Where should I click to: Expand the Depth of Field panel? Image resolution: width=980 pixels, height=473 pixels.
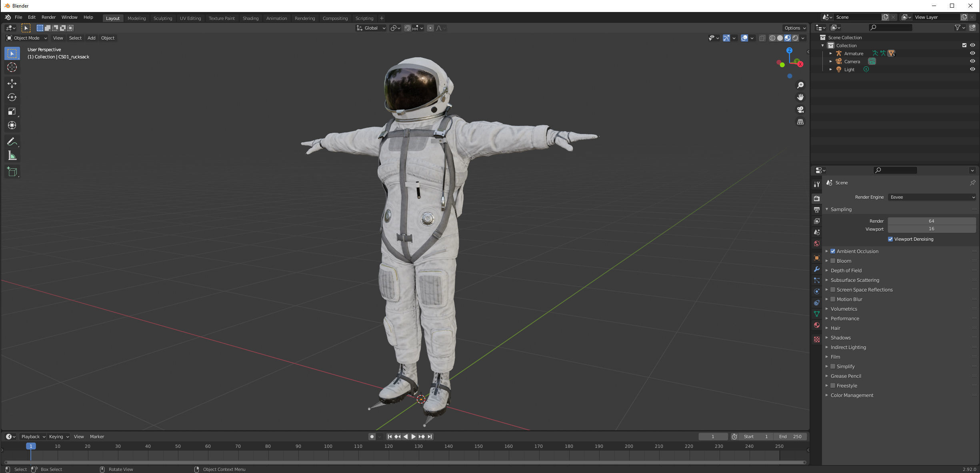pyautogui.click(x=846, y=270)
